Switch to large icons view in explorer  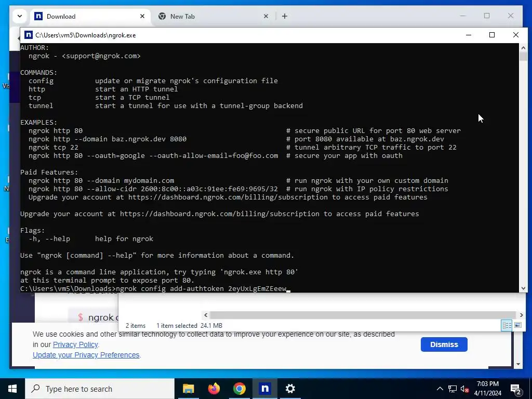point(518,325)
